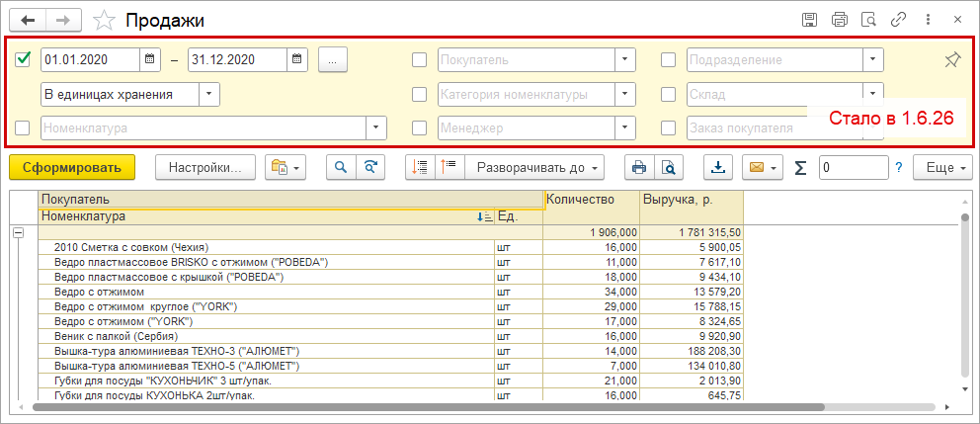Print the report using toolbar printer icon
The height and width of the screenshot is (424, 980).
click(x=639, y=168)
